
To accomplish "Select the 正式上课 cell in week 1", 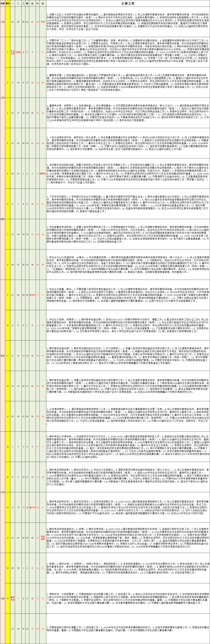I will click(13, 52).
